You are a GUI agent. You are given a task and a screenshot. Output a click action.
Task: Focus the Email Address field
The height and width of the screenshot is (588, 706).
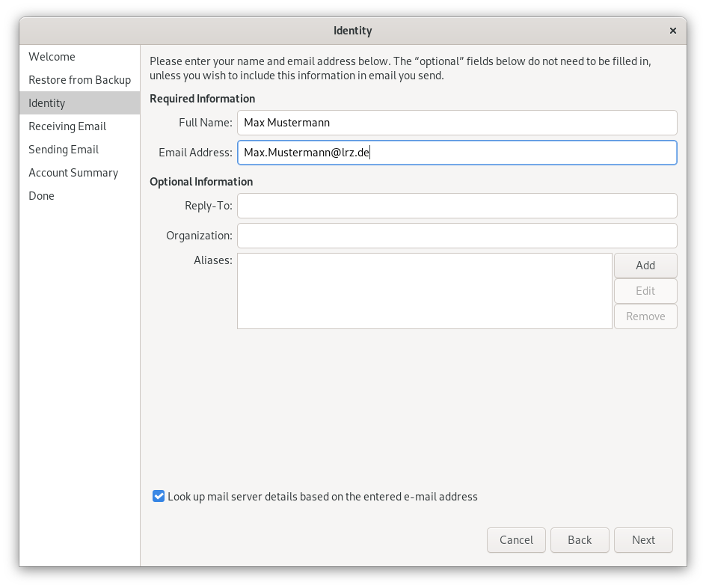point(456,153)
